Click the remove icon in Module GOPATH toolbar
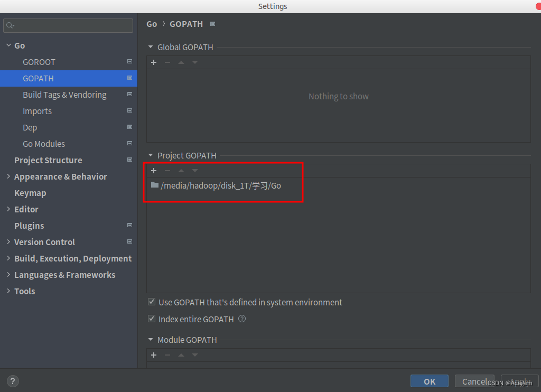 167,355
